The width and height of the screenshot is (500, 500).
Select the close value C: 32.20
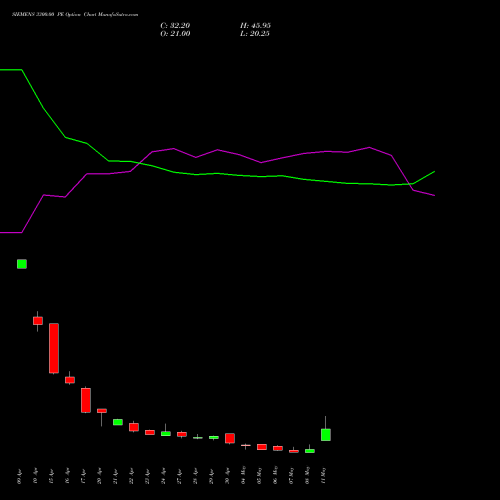click(175, 26)
